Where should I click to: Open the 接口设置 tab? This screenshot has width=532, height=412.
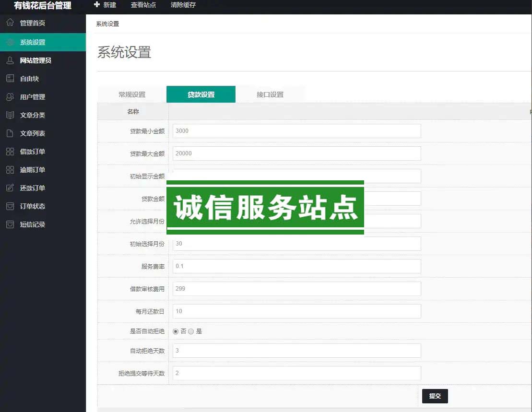(270, 94)
